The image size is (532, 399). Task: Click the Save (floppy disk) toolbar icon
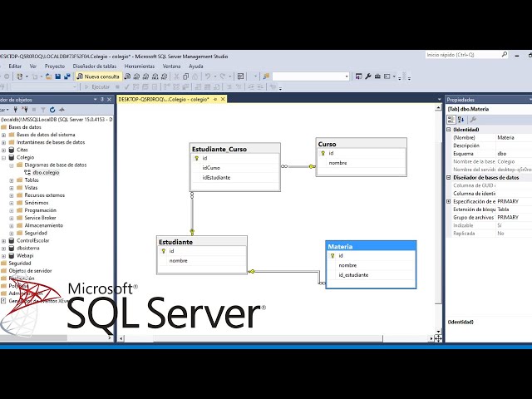tap(58, 76)
